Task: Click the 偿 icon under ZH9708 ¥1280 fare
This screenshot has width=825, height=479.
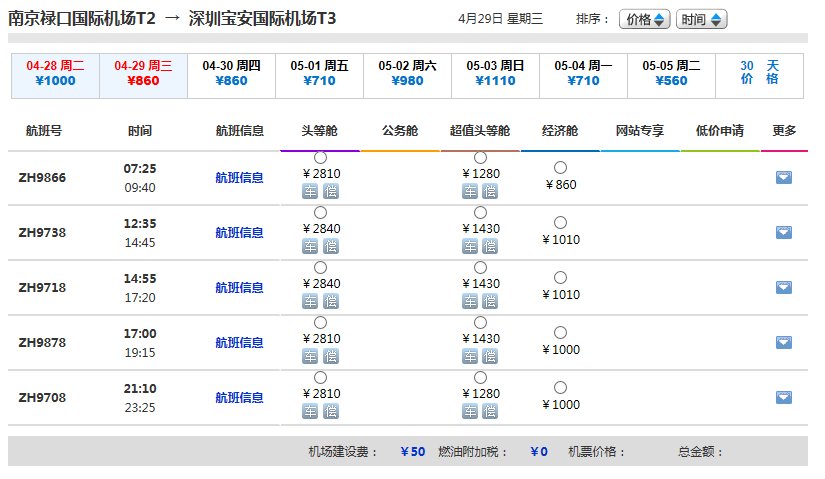Action: pyautogui.click(x=490, y=411)
